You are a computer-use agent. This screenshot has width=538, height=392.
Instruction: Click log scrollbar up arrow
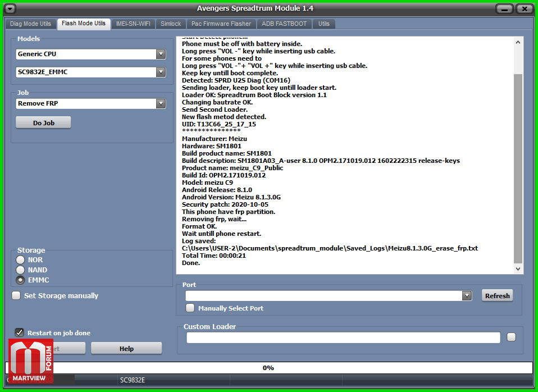(518, 42)
